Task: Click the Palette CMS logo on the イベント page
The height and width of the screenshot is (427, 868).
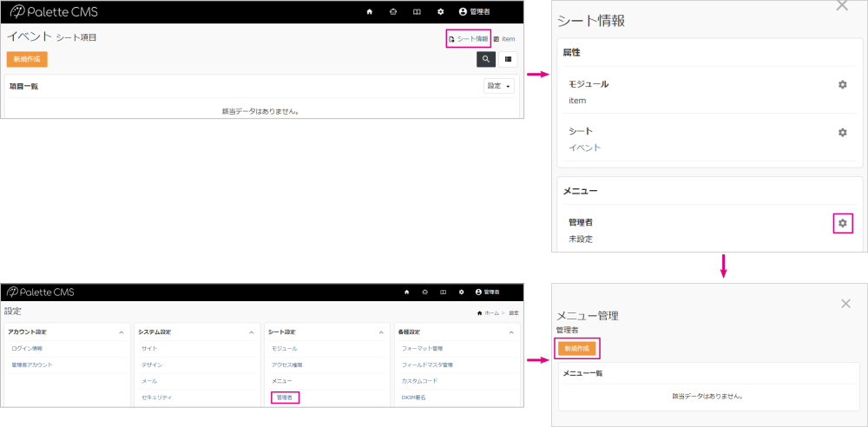Action: point(54,11)
